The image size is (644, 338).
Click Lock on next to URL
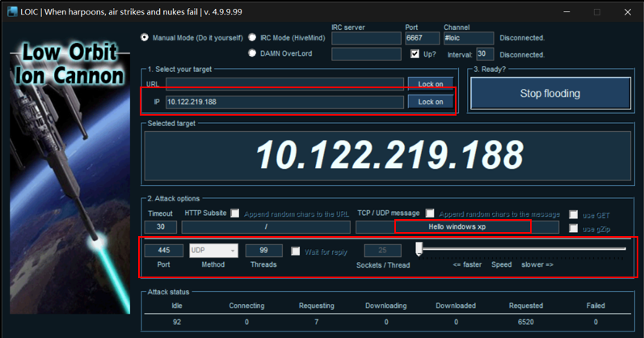pos(431,83)
